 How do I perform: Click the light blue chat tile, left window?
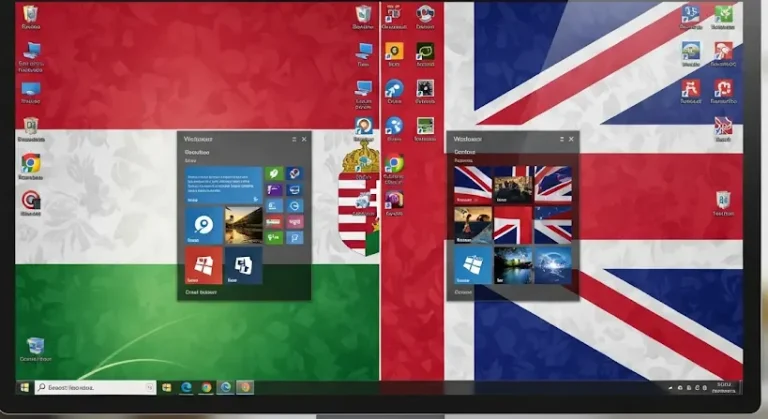pos(294,238)
